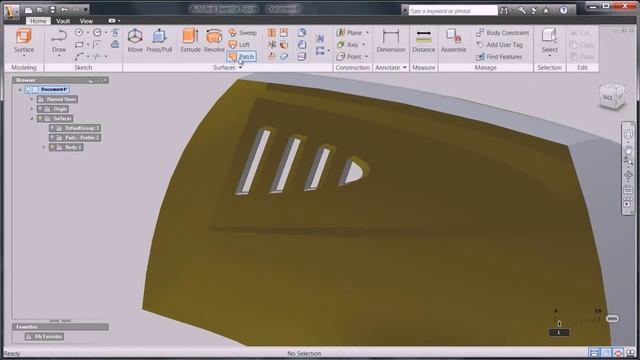640x360 pixels.
Task: Click the circle sketch tool icon
Action: (x=79, y=32)
